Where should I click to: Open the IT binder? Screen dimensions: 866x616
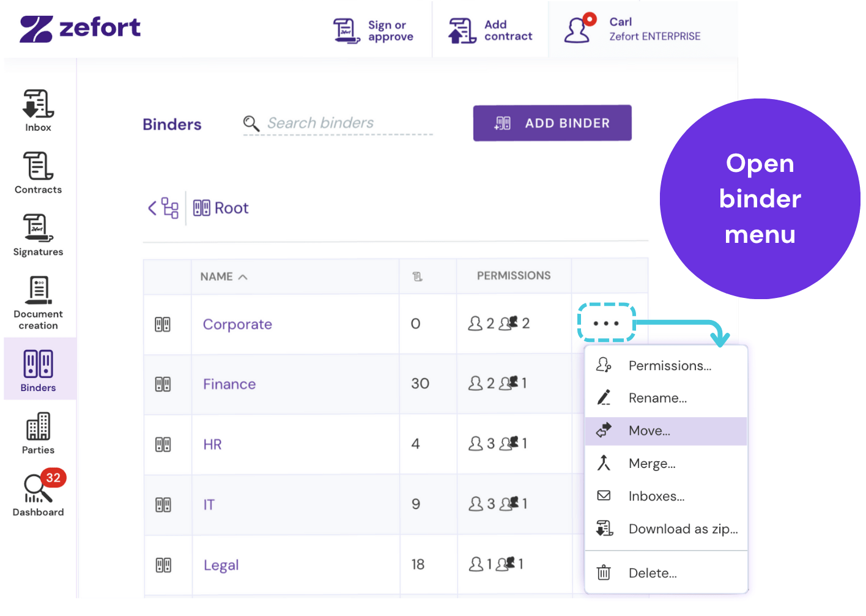(x=209, y=505)
